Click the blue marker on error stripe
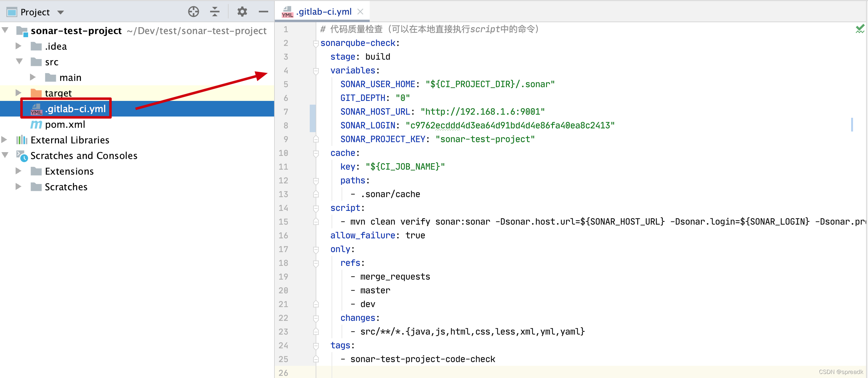 (852, 125)
